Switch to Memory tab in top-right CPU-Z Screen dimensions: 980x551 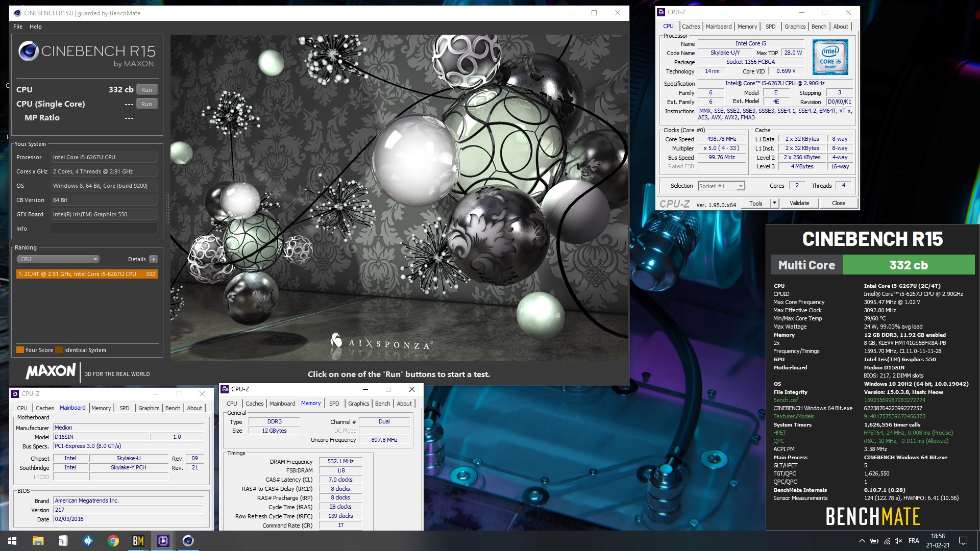click(747, 27)
